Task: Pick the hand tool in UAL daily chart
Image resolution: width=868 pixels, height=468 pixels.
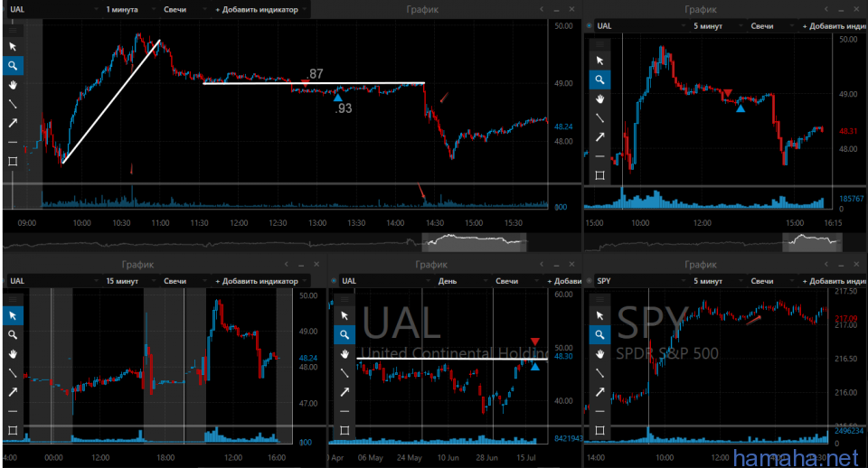Action: coord(344,354)
